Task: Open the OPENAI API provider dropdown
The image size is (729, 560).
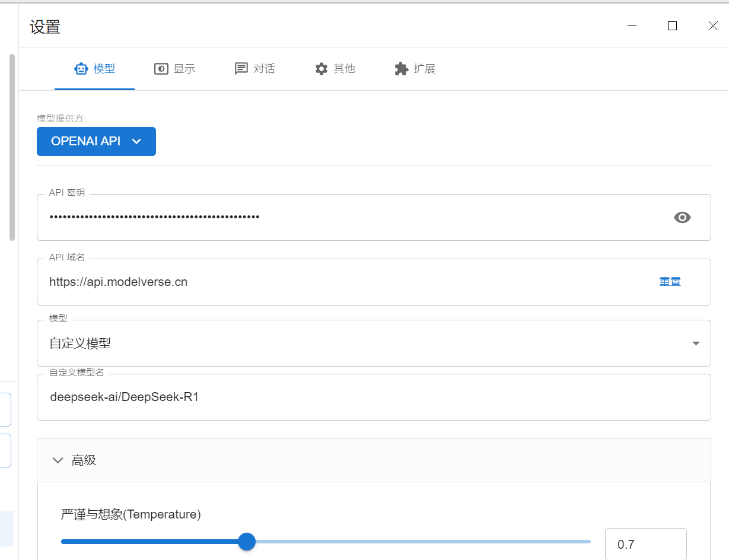Action: coord(96,141)
